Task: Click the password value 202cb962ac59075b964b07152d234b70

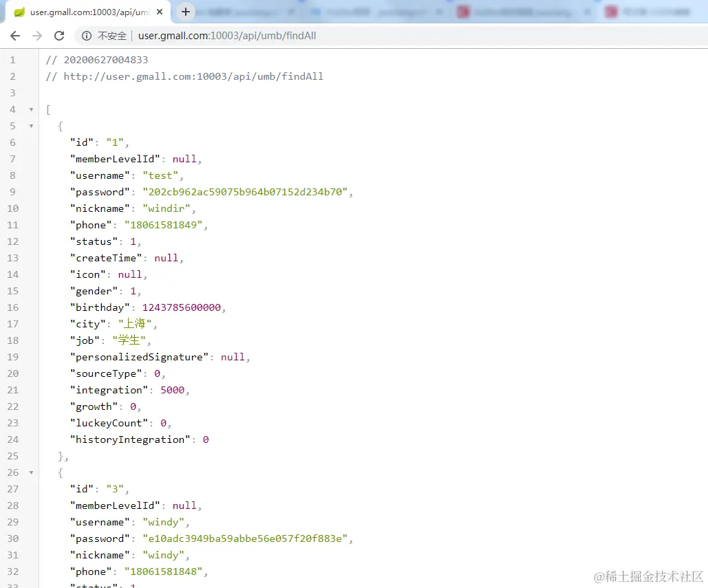Action: pyautogui.click(x=245, y=192)
